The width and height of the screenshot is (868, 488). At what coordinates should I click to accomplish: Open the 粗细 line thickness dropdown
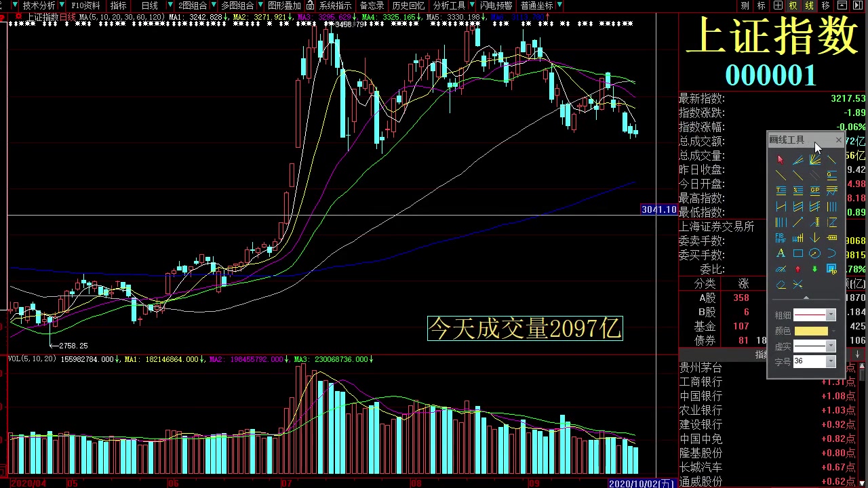tap(831, 315)
